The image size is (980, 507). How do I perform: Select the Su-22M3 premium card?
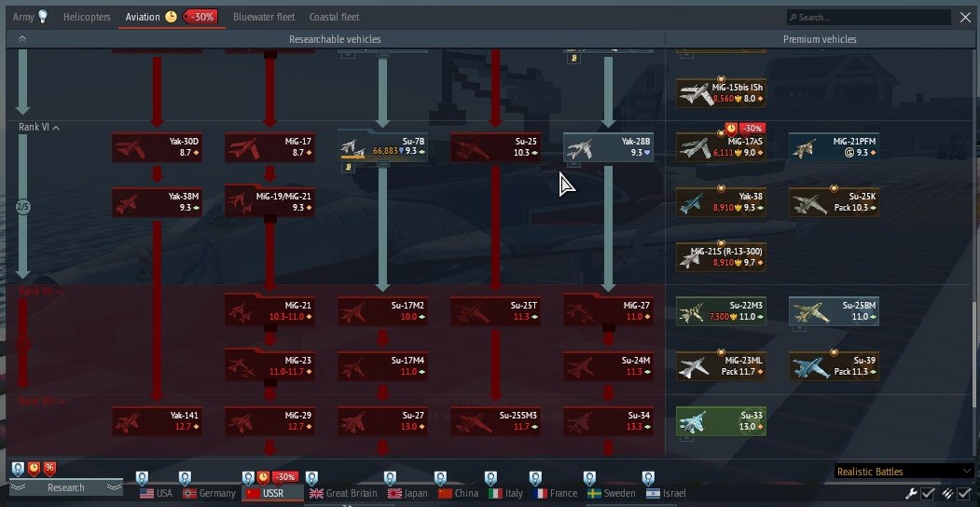click(721, 311)
